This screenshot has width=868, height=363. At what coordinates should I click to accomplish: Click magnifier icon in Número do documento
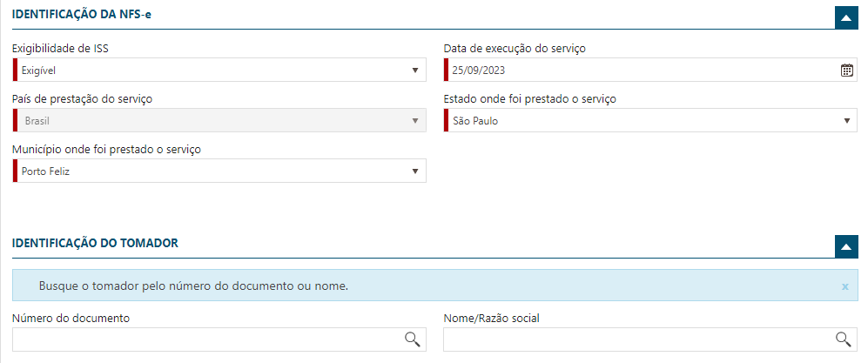coord(413,339)
